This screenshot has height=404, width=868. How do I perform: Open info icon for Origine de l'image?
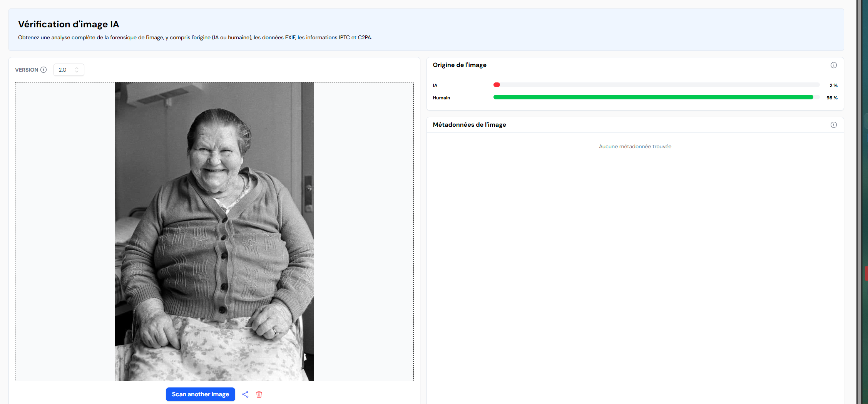coord(833,65)
